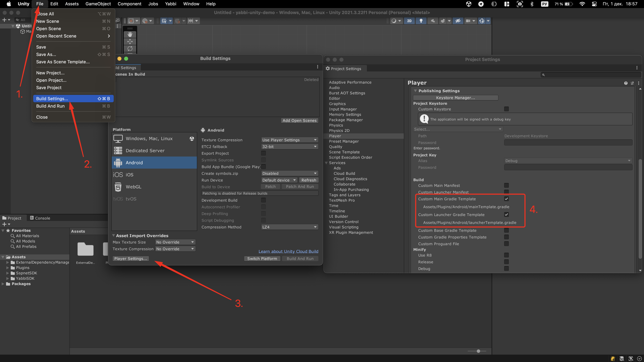
Task: Select the WebGL platform icon
Action: pos(118,187)
